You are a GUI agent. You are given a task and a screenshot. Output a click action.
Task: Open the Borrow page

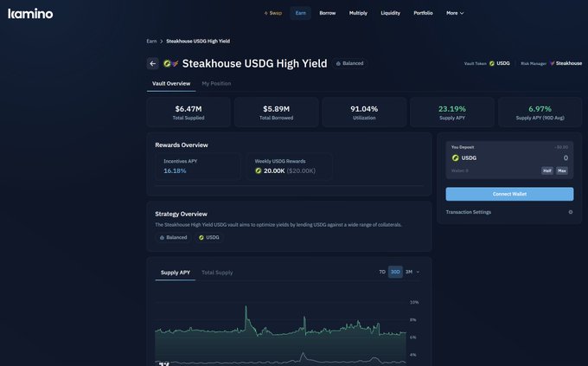click(x=328, y=13)
